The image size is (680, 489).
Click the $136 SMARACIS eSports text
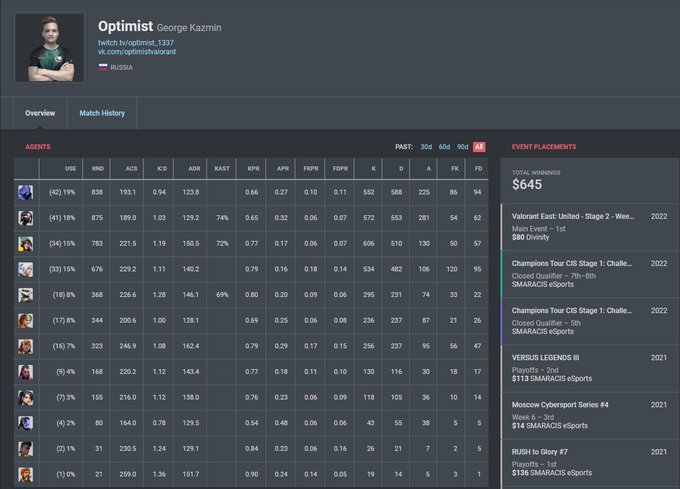pos(552,473)
